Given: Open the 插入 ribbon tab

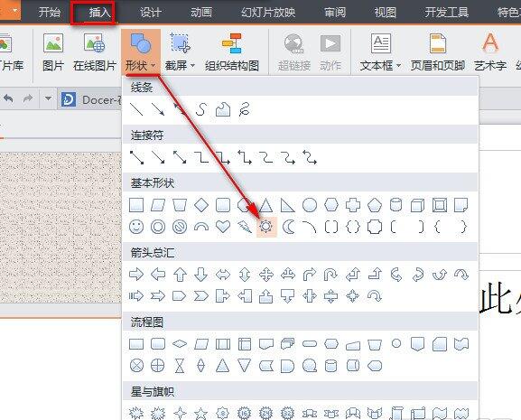Looking at the screenshot, I should (99, 13).
